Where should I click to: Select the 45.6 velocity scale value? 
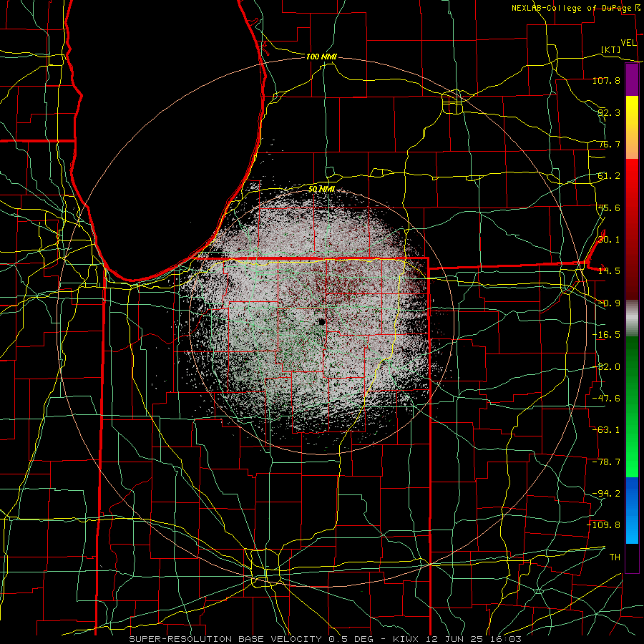coord(609,208)
